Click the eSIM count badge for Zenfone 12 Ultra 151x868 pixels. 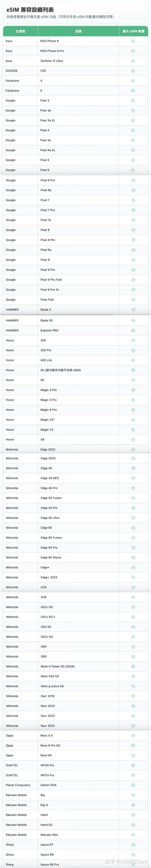(133, 61)
